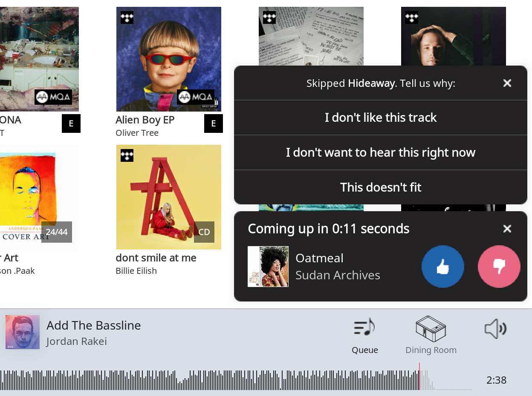Go to artist Oliver Tree
The width and height of the screenshot is (532, 396).
137,133
